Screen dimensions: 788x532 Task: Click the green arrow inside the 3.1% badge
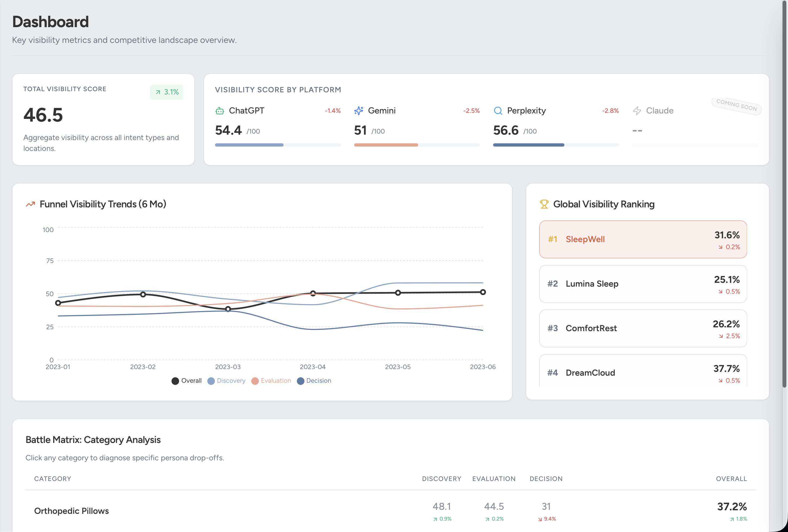(x=158, y=92)
